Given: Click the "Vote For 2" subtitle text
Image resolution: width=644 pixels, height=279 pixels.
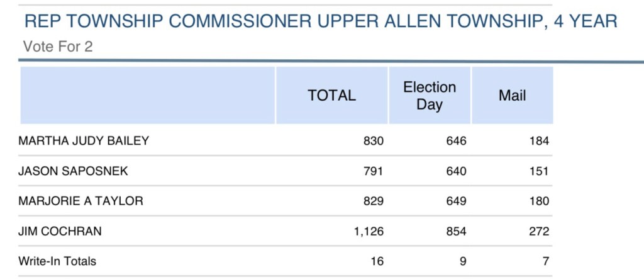Looking at the screenshot, I should [57, 47].
